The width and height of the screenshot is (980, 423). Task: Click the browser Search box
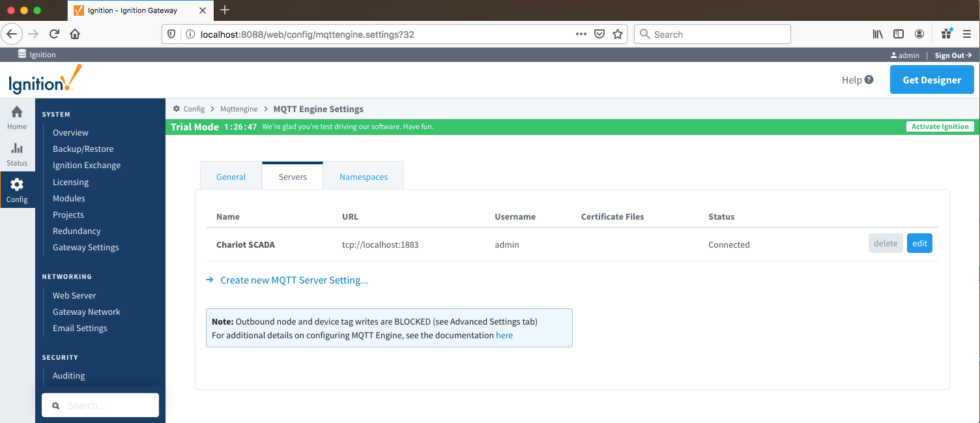712,34
